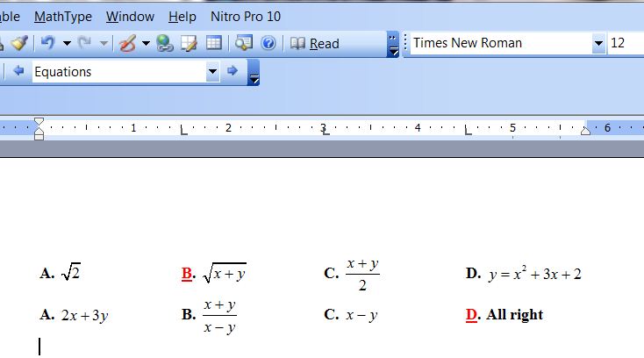Open Standard toolbar options arrow beside Read
Image resolution: width=644 pixels, height=358 pixels.
tap(393, 44)
